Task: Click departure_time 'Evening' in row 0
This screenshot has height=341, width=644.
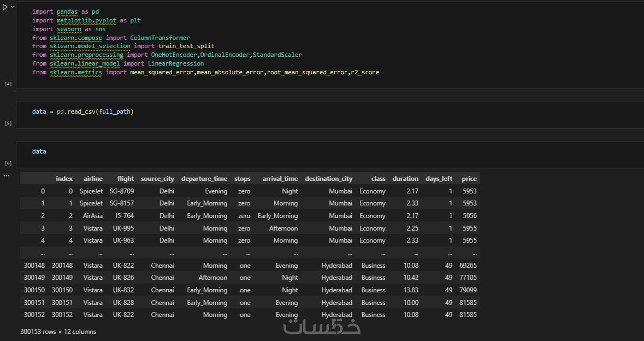Action: [216, 191]
